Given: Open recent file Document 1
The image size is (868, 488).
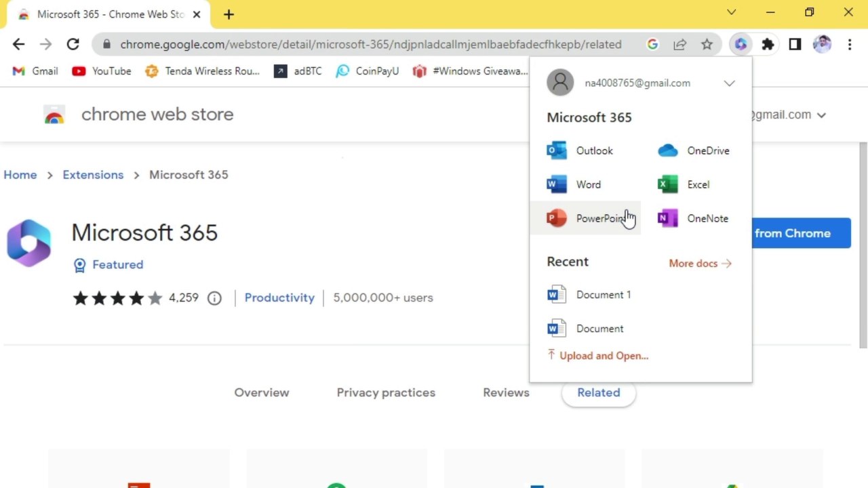Looking at the screenshot, I should pos(589,294).
